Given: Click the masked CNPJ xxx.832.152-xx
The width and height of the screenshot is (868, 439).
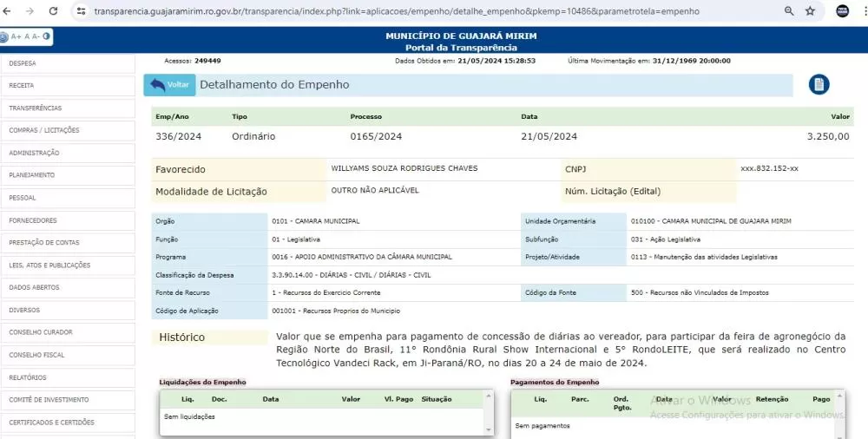Looking at the screenshot, I should (x=769, y=168).
